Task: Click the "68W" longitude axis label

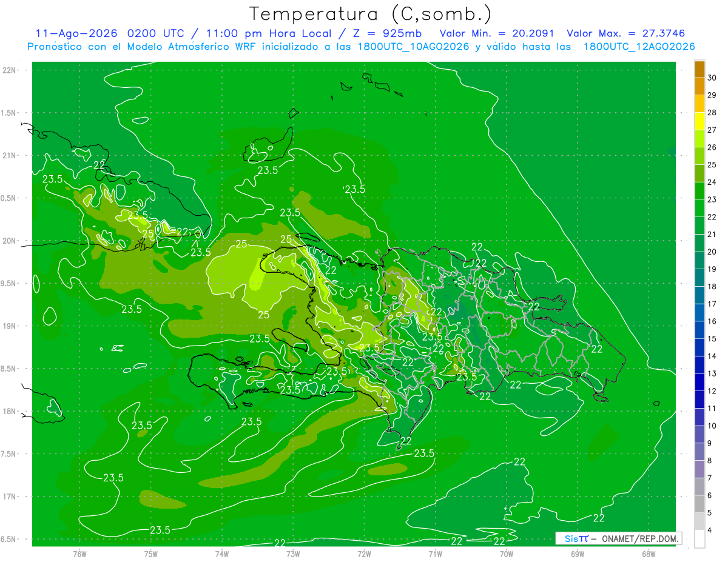Action: coord(649,554)
